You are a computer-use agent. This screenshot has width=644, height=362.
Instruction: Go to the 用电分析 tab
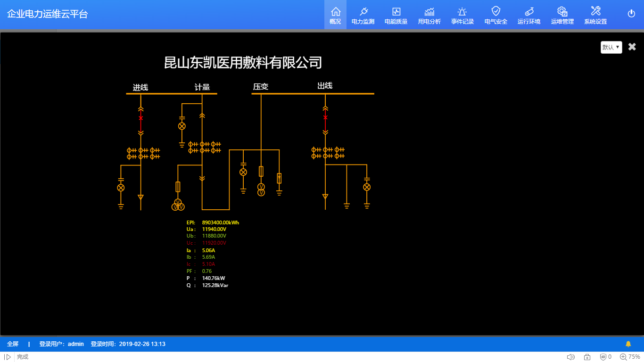tap(429, 15)
